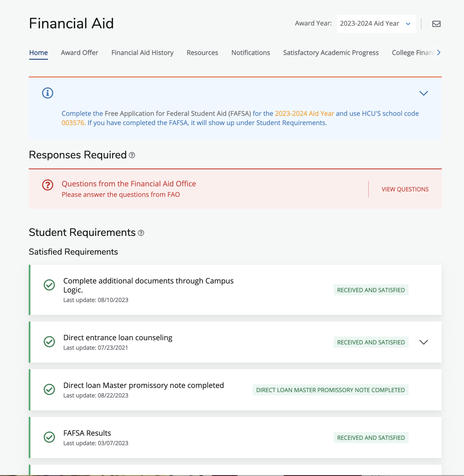Click help icon next to Responses Required
464x476 pixels.
(132, 155)
